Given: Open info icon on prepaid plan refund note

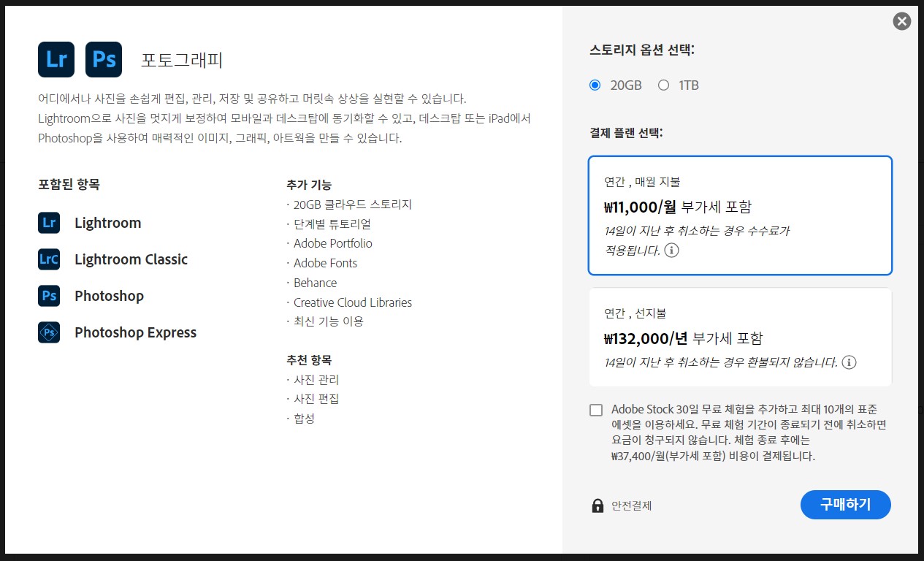Looking at the screenshot, I should coord(849,362).
